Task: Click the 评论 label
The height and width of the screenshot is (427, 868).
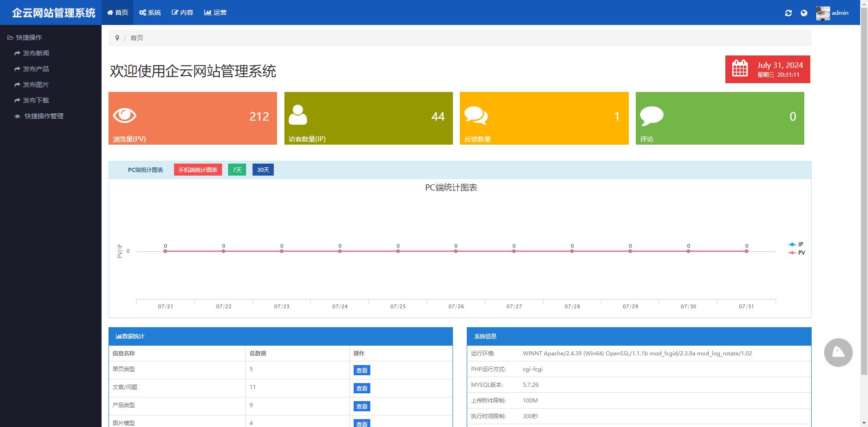Action: tap(646, 139)
